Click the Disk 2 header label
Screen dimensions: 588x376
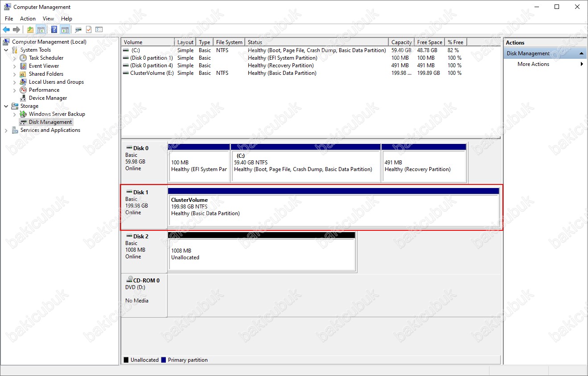(x=141, y=237)
